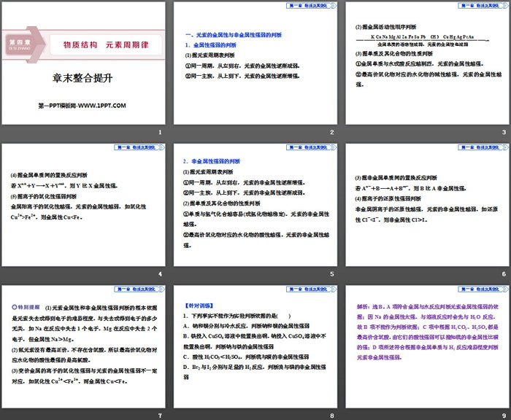Click slide number 3 label
The height and width of the screenshot is (420, 511).
(x=504, y=132)
